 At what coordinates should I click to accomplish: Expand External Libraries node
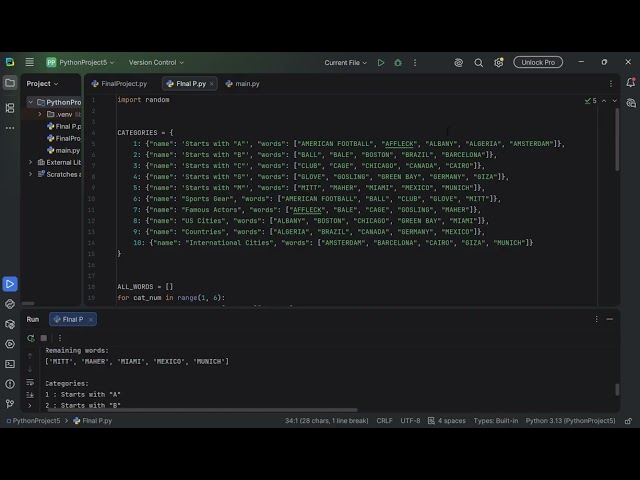31,162
